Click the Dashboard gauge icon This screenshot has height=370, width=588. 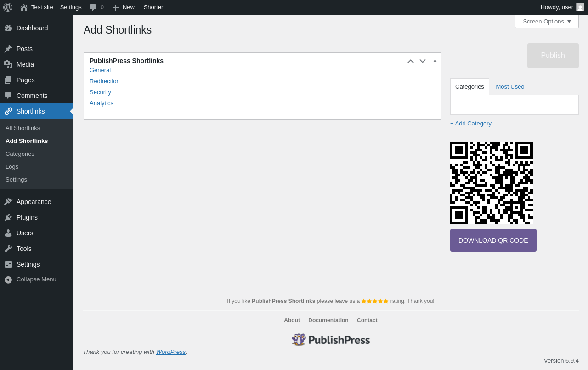coord(8,28)
